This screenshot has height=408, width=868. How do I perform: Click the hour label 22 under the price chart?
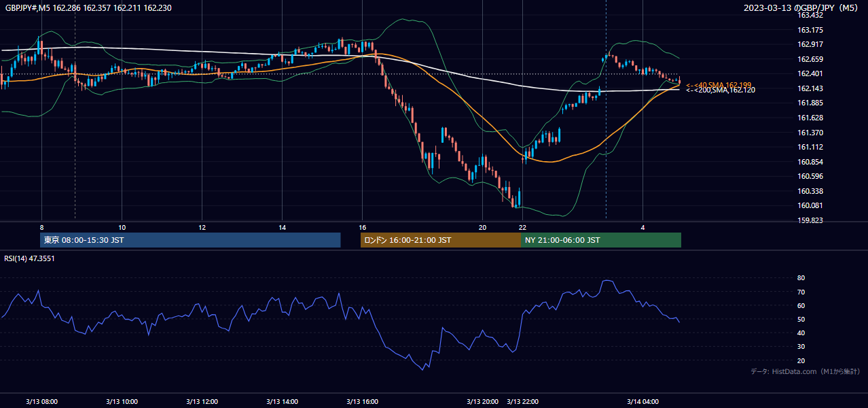pyautogui.click(x=522, y=227)
